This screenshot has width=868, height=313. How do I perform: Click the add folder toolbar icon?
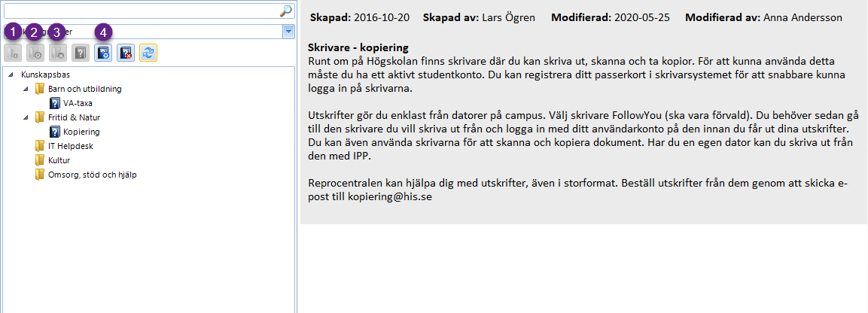pos(12,53)
